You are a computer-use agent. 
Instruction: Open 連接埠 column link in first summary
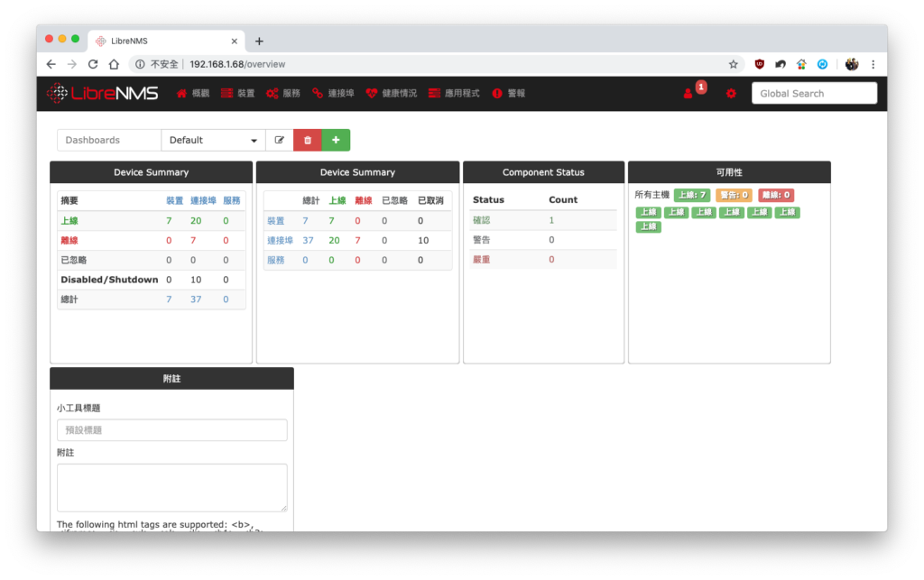point(203,201)
